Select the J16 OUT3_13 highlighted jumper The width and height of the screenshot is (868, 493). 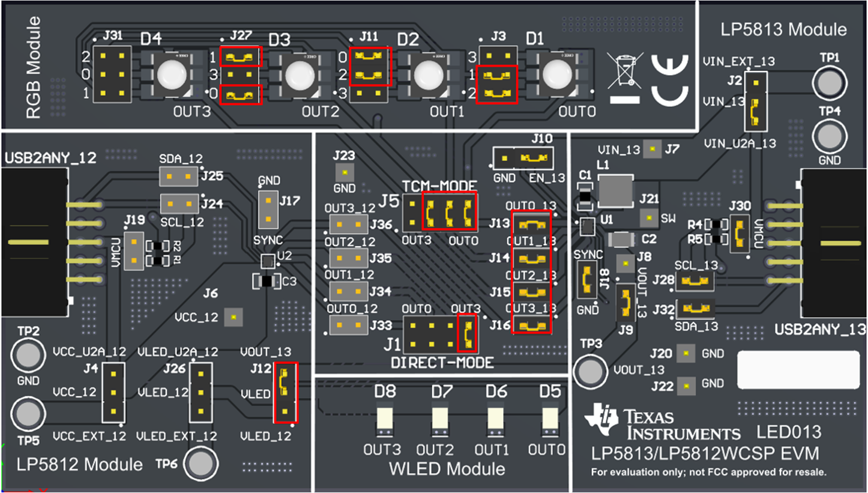click(533, 327)
